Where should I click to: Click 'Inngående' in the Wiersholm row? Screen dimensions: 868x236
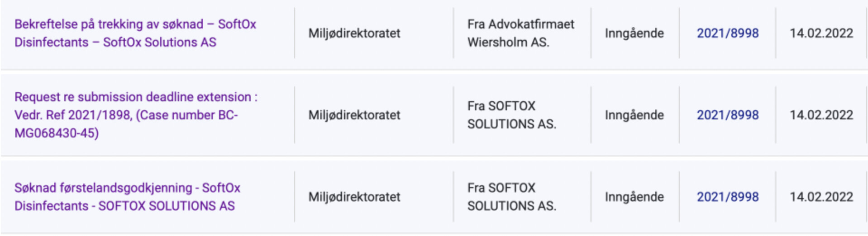pos(634,33)
